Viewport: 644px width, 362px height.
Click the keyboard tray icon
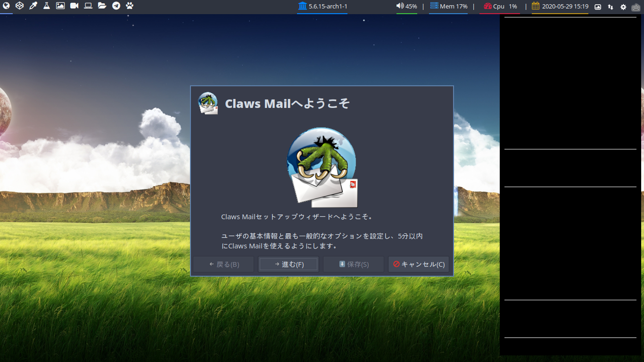[x=636, y=7]
